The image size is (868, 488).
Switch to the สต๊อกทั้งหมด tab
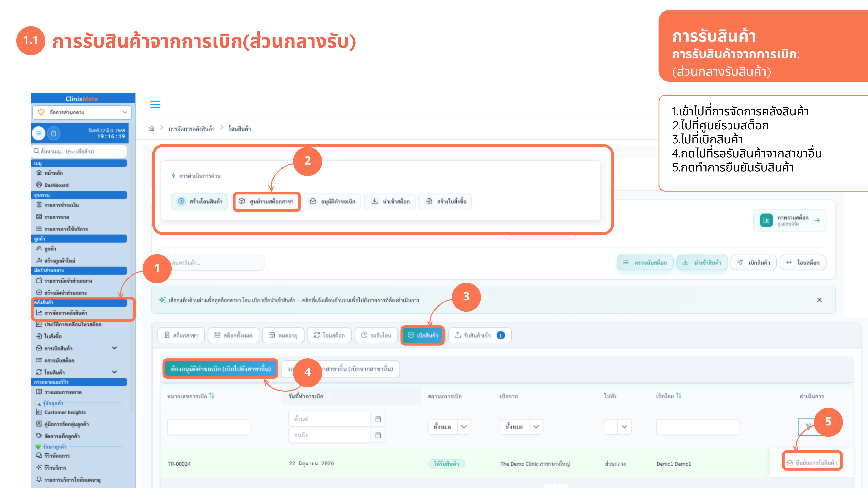pos(233,335)
